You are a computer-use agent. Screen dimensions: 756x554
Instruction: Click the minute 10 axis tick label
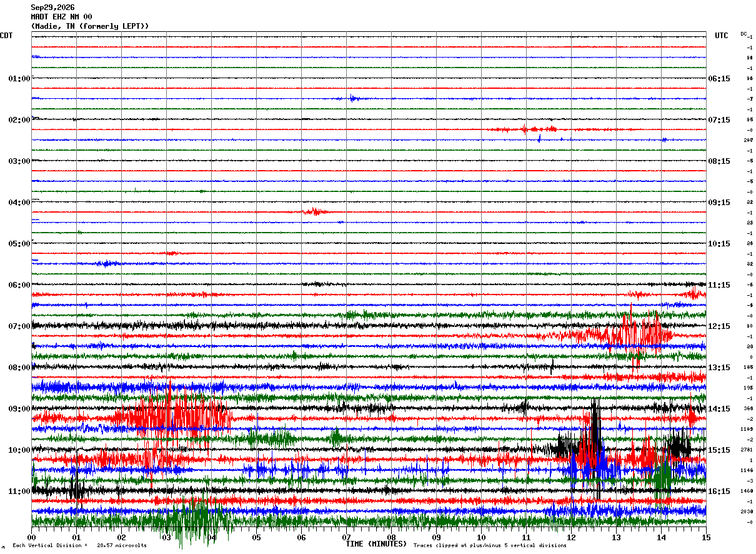tap(481, 537)
